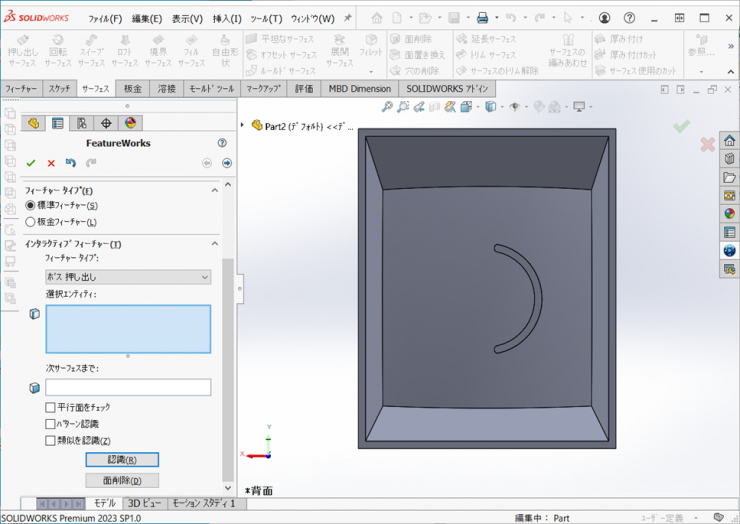
Task: Open the Appearances task pane icon
Action: coord(729,213)
